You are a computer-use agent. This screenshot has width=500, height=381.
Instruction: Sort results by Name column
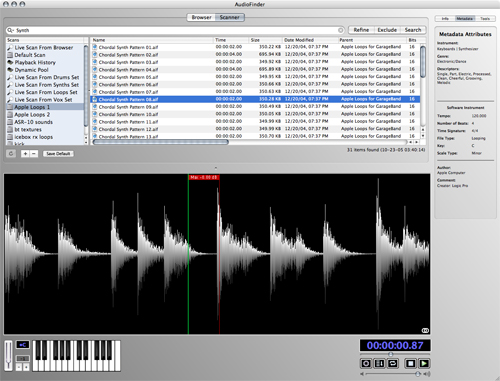point(152,40)
